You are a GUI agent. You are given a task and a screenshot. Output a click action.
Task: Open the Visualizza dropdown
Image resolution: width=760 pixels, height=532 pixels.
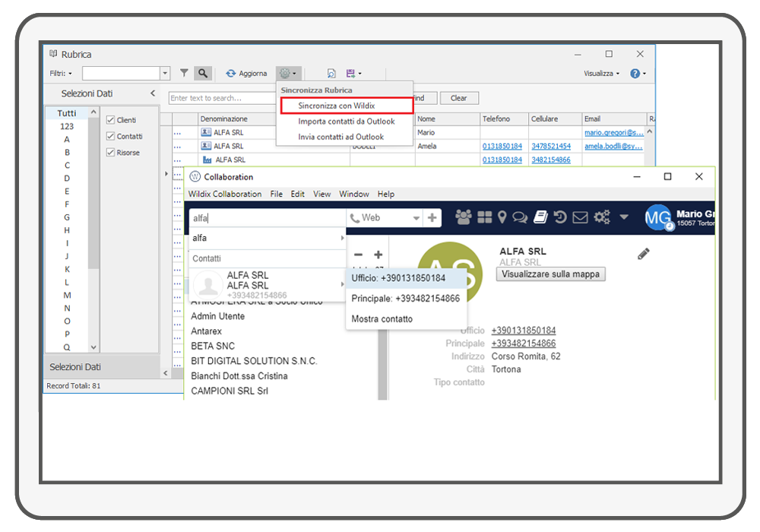point(601,74)
